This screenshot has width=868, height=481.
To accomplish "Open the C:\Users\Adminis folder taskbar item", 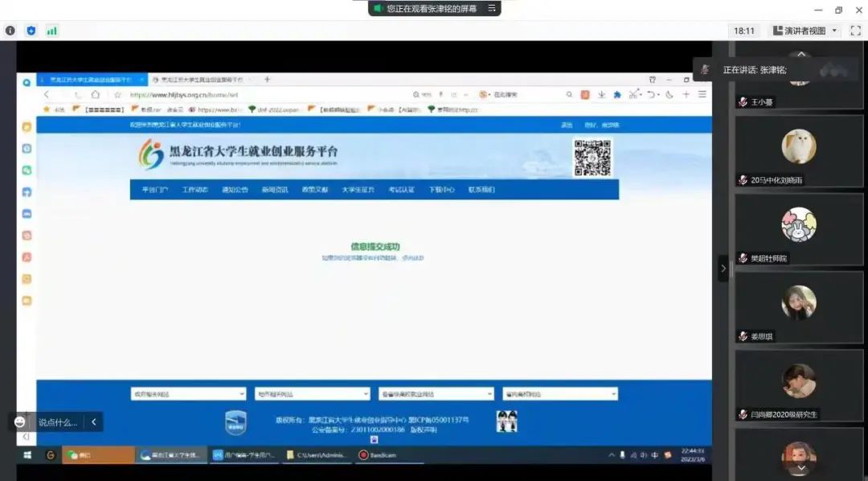I will pos(317,455).
